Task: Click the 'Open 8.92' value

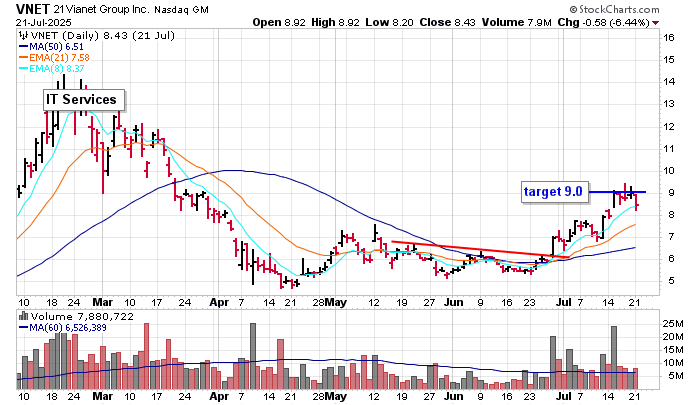Action: coord(279,22)
